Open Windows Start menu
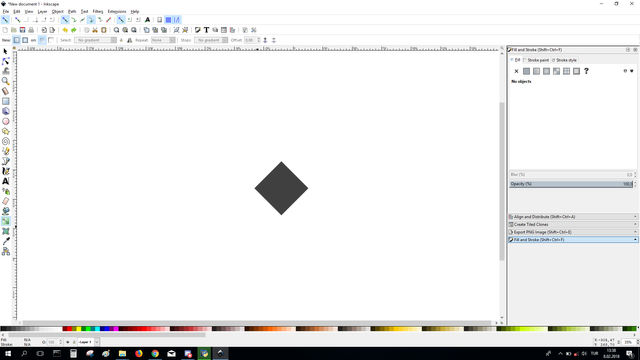Image resolution: width=640 pixels, height=360 pixels. pos(7,353)
